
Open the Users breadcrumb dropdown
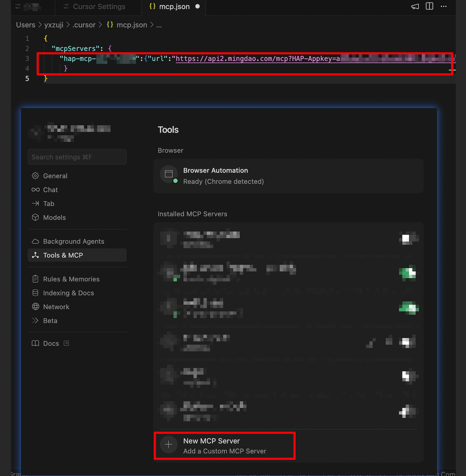point(26,25)
